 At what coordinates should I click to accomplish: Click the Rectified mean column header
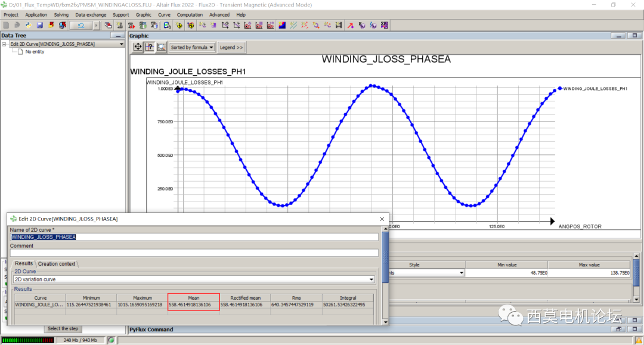pyautogui.click(x=245, y=298)
